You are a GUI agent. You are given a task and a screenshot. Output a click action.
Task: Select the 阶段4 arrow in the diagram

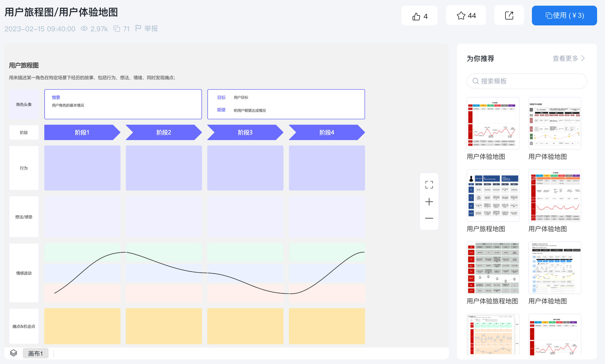[x=327, y=132]
